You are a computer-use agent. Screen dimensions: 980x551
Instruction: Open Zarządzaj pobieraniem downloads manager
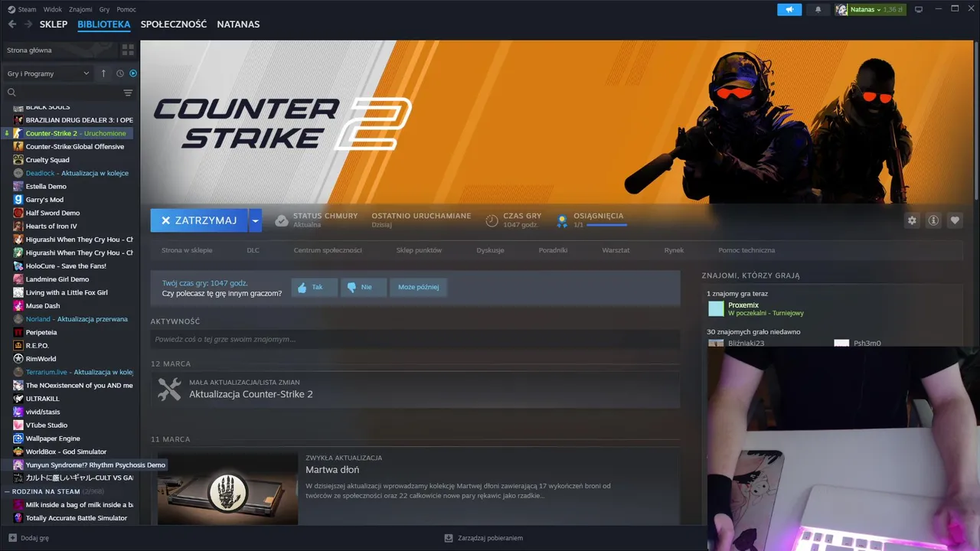(484, 538)
